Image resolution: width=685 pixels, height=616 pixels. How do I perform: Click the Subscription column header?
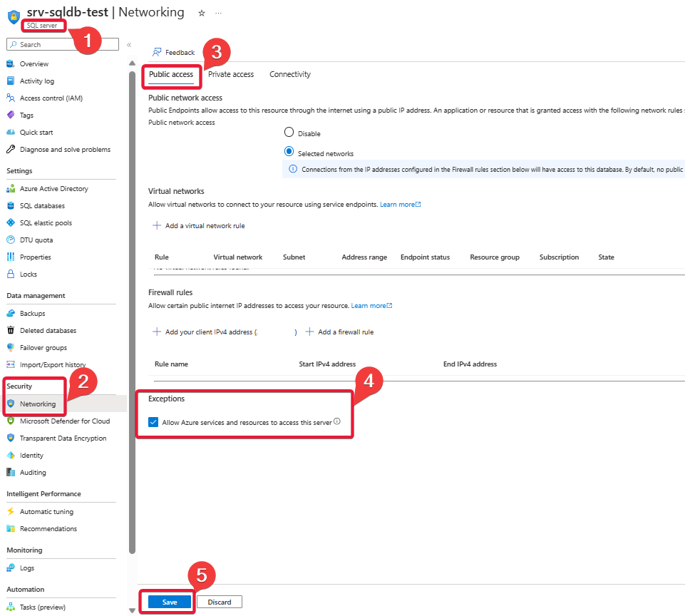(x=559, y=257)
